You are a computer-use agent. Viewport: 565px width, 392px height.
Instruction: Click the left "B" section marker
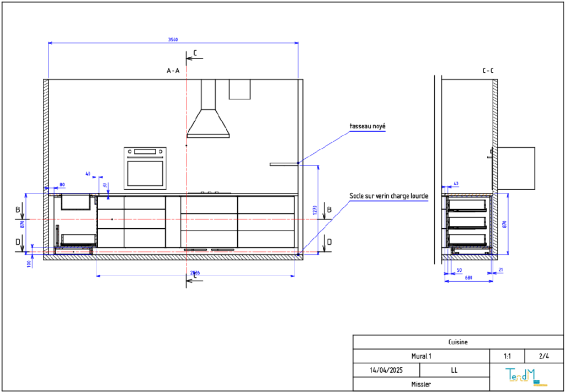pos(17,209)
